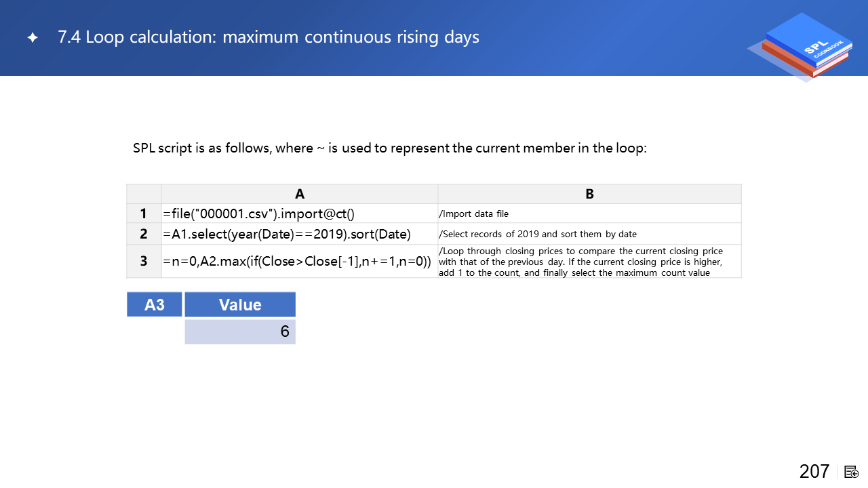The height and width of the screenshot is (488, 868).
Task: Click the "SPL script is as follows" sentence
Action: (x=390, y=148)
